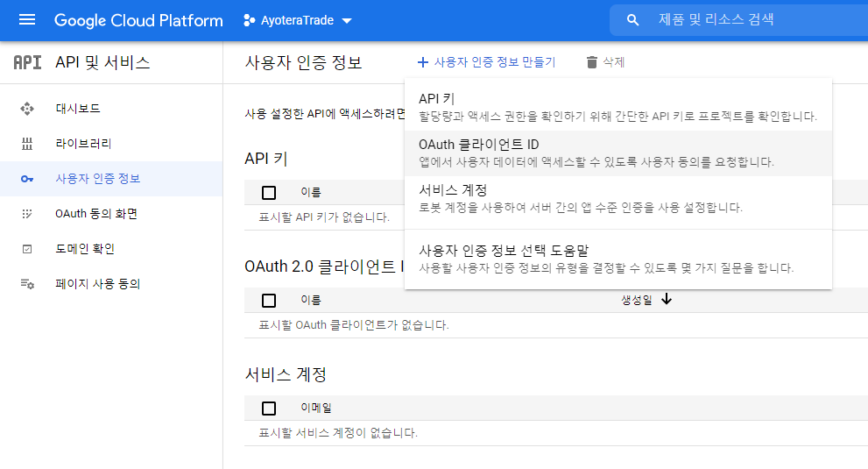Open OAuth 동의 화면 in sidebar

pos(111,213)
